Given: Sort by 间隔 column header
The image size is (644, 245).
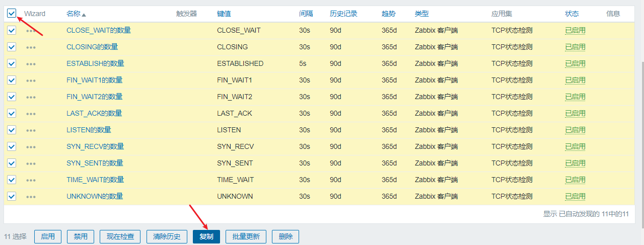Looking at the screenshot, I should (306, 14).
